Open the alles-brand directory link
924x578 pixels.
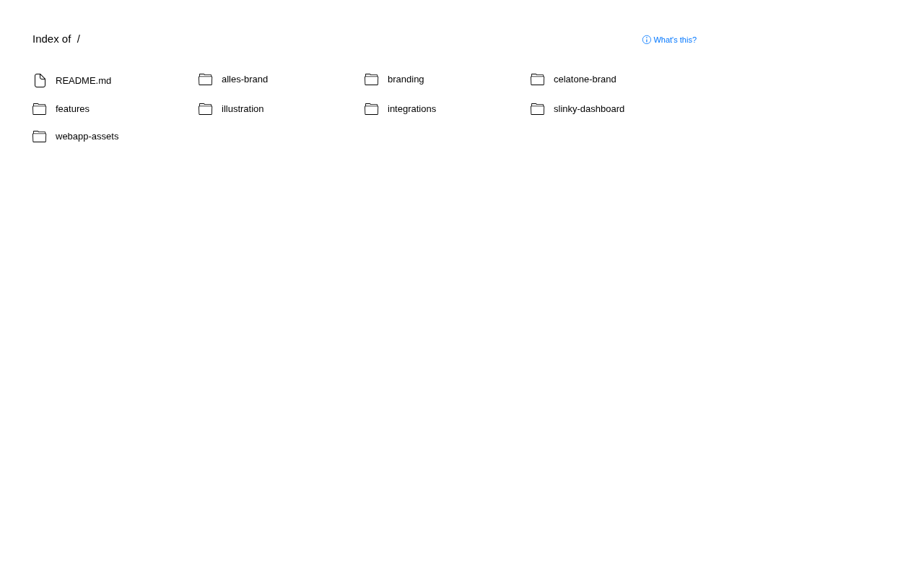(x=245, y=79)
